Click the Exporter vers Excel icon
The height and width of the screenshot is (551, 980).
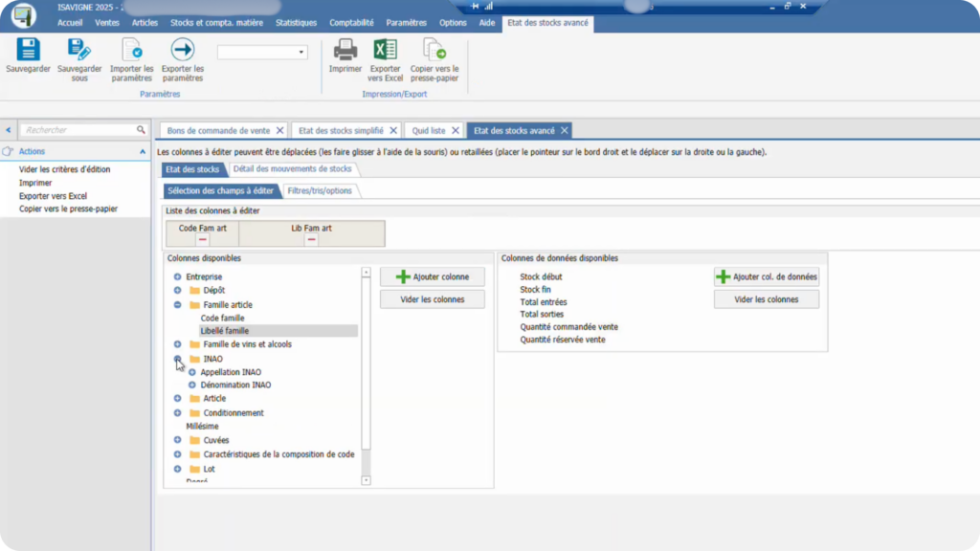(x=385, y=51)
